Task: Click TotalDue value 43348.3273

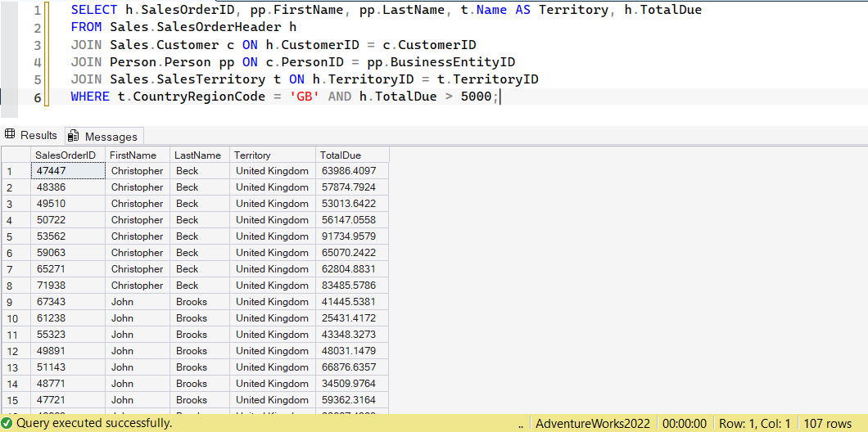Action: pyautogui.click(x=352, y=335)
